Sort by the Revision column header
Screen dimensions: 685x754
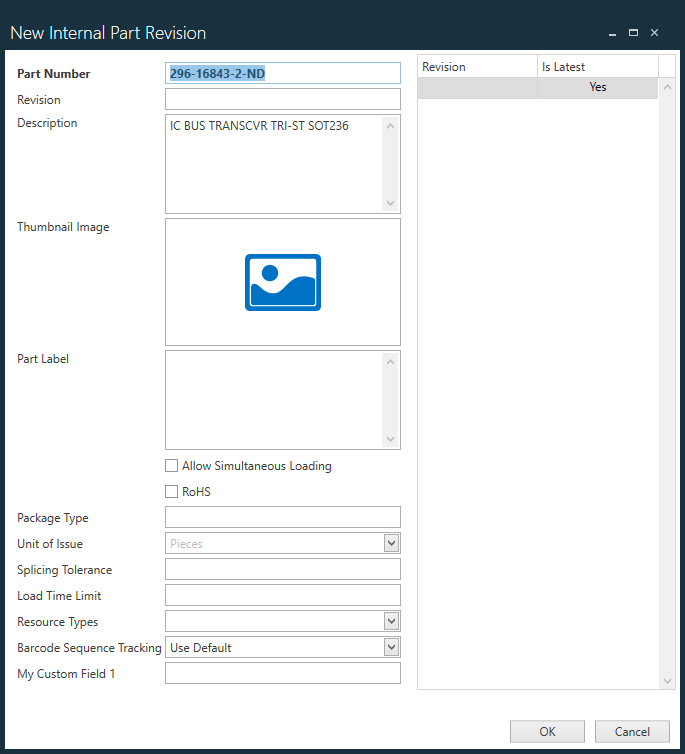[477, 67]
